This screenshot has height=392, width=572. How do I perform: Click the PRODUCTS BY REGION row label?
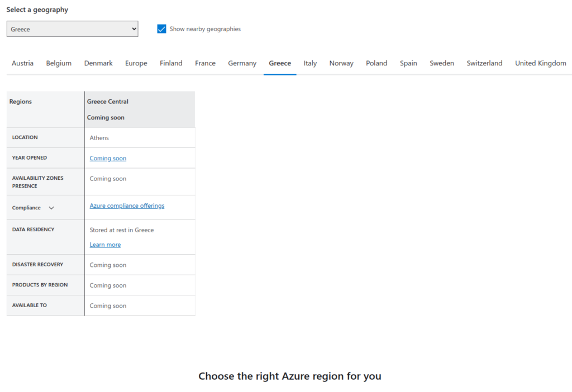point(40,285)
